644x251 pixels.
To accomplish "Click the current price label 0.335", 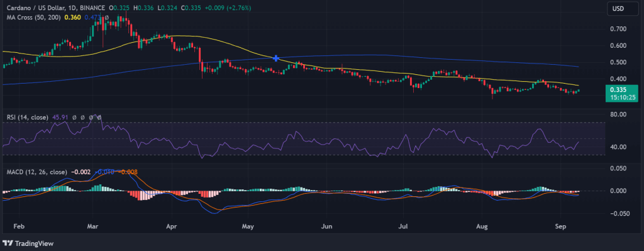I will [618, 89].
